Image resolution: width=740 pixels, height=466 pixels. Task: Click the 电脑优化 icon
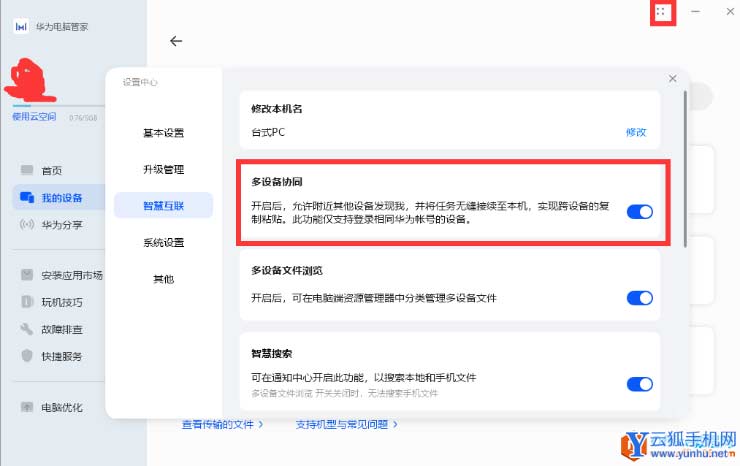(x=27, y=407)
